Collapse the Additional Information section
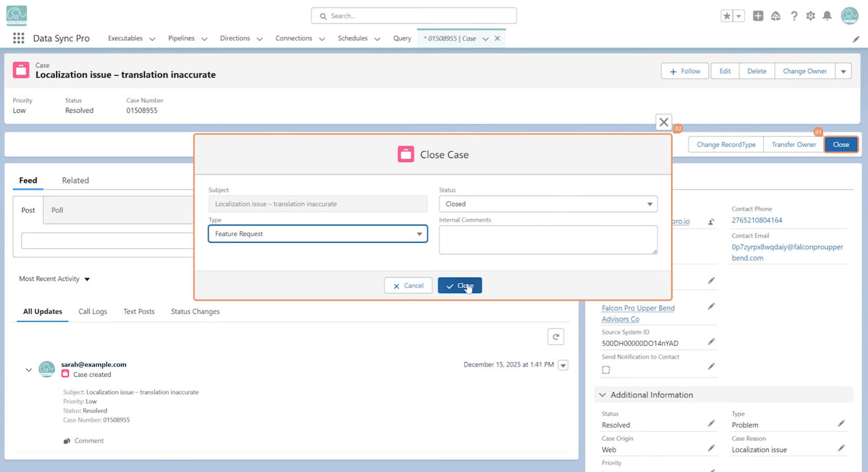868x472 pixels. pos(603,395)
